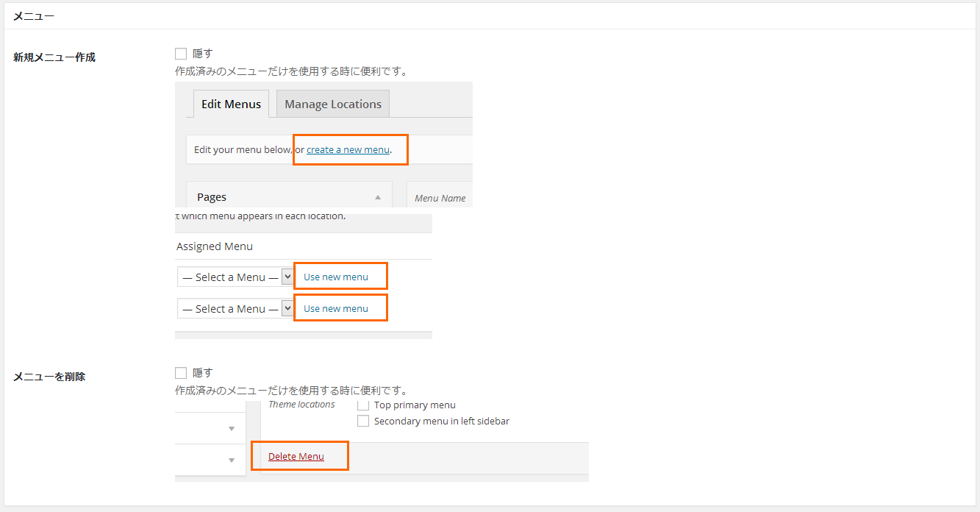Viewport: 980px width, 512px height.
Task: Click the Menu Name field label
Action: click(x=440, y=198)
